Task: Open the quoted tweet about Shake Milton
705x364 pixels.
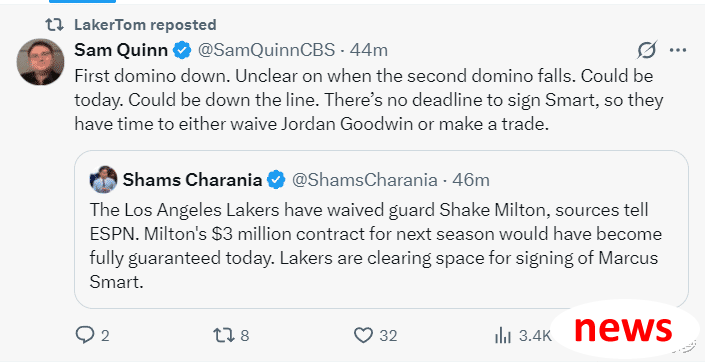Action: (x=381, y=229)
